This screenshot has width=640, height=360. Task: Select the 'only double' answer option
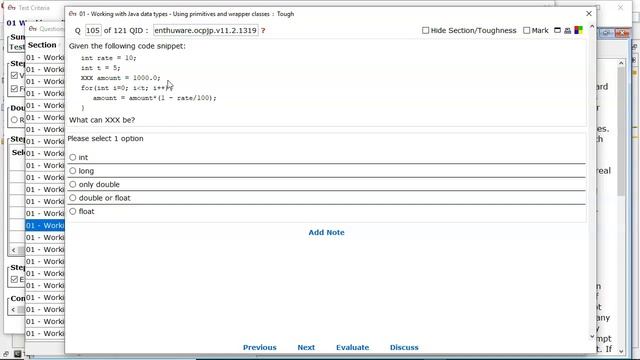73,184
